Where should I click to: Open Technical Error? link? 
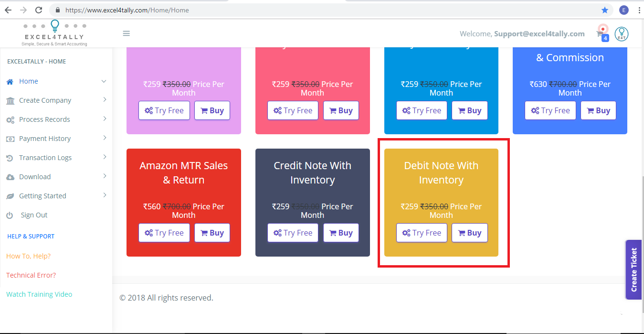click(31, 275)
